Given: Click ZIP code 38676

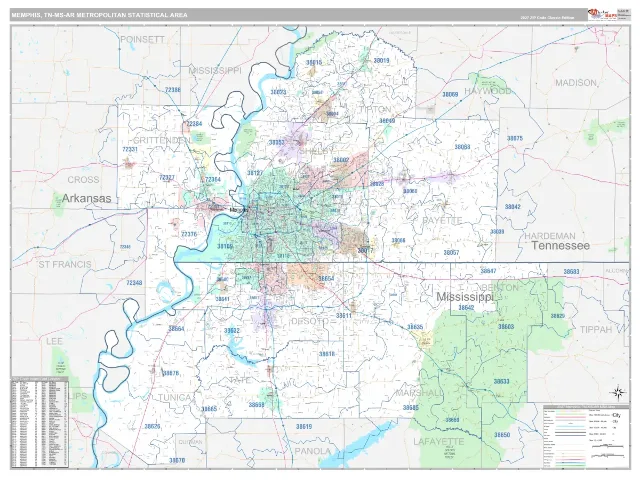Looking at the screenshot, I should [171, 373].
